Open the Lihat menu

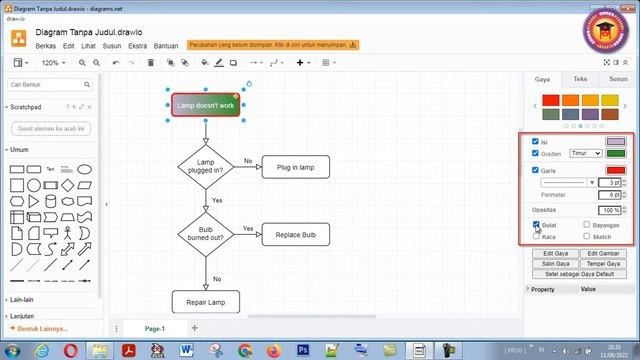88,46
